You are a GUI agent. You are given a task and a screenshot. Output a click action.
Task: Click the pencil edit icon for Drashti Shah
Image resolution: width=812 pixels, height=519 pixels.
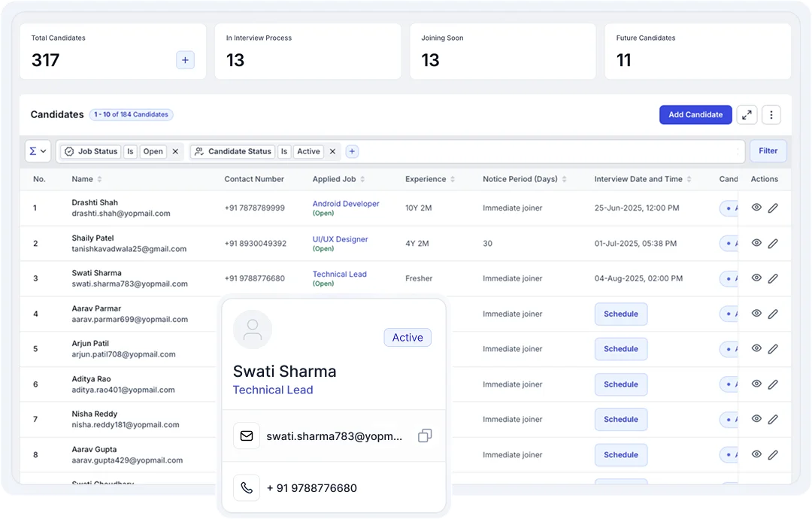773,208
